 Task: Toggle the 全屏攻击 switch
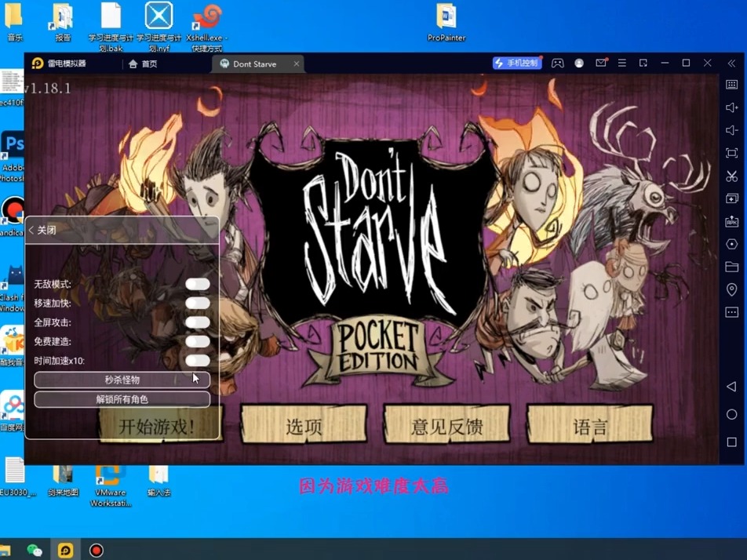(x=198, y=322)
